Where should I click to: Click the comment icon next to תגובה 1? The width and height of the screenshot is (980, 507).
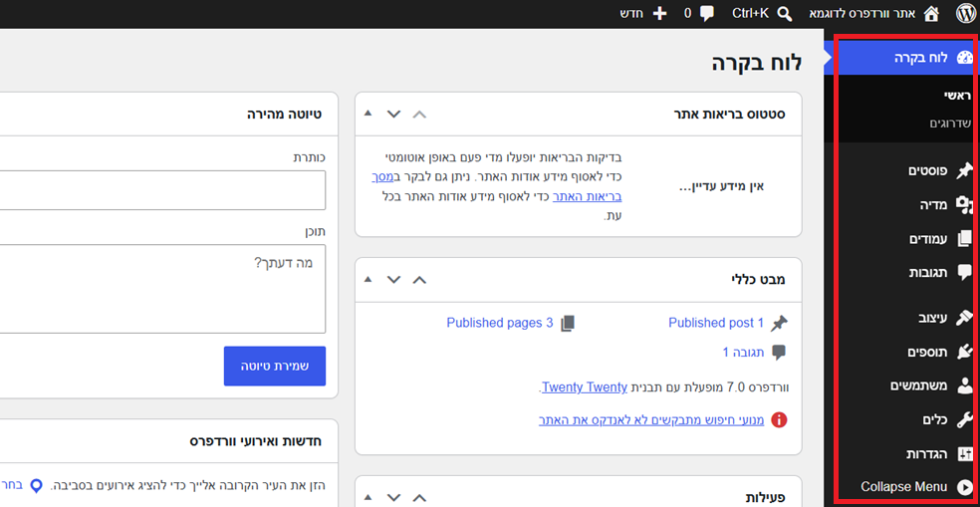tap(779, 353)
